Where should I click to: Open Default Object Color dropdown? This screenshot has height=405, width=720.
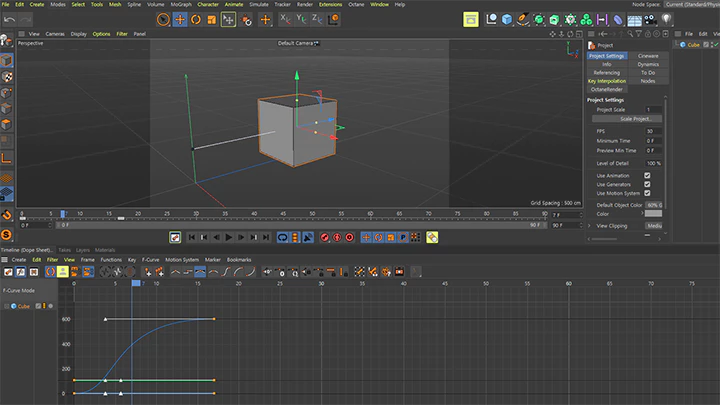pyautogui.click(x=653, y=205)
